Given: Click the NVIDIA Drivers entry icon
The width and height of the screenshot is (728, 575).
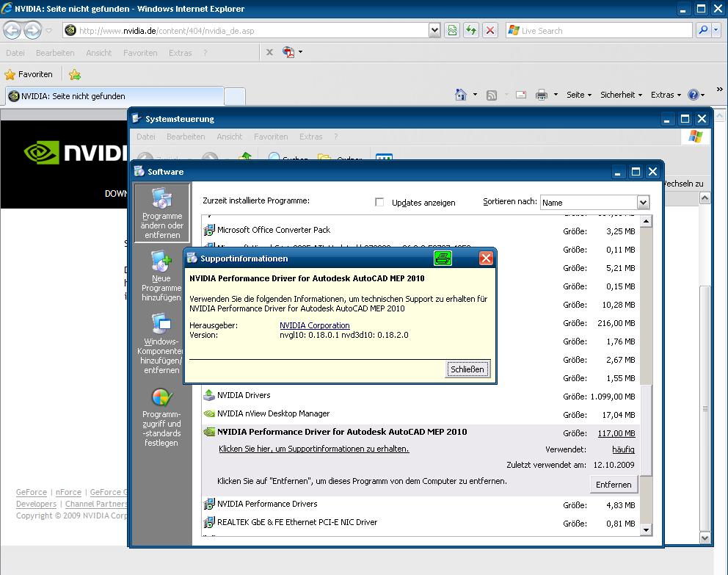Looking at the screenshot, I should point(209,395).
